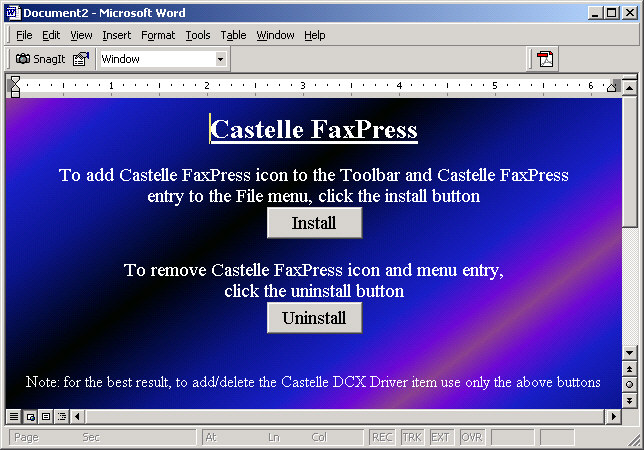
Task: Switch to Outline view icon
Action: click(61, 416)
